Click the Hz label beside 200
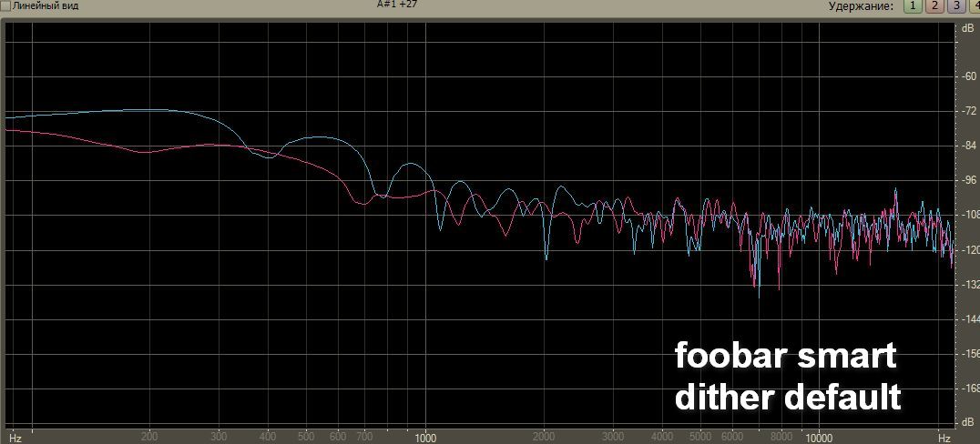 [16, 439]
